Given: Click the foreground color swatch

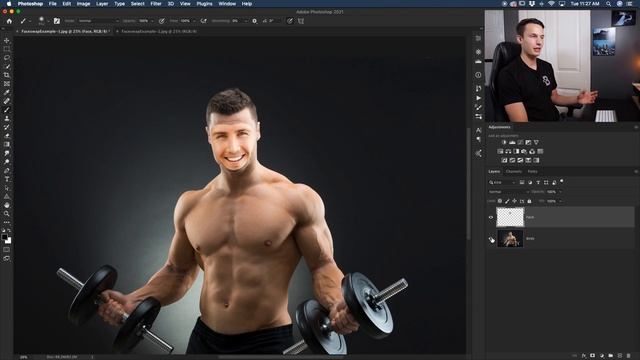Looking at the screenshot, I should pyautogui.click(x=4, y=237).
